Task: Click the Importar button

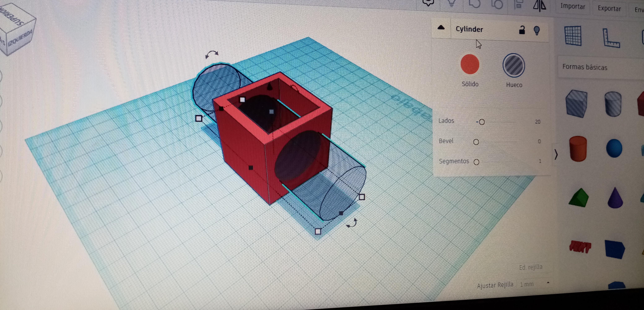Action: (x=572, y=6)
